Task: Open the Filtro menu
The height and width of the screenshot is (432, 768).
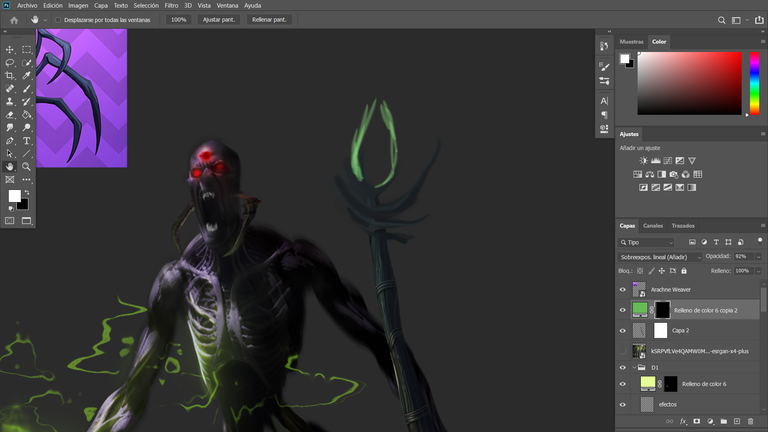Action: [x=171, y=5]
